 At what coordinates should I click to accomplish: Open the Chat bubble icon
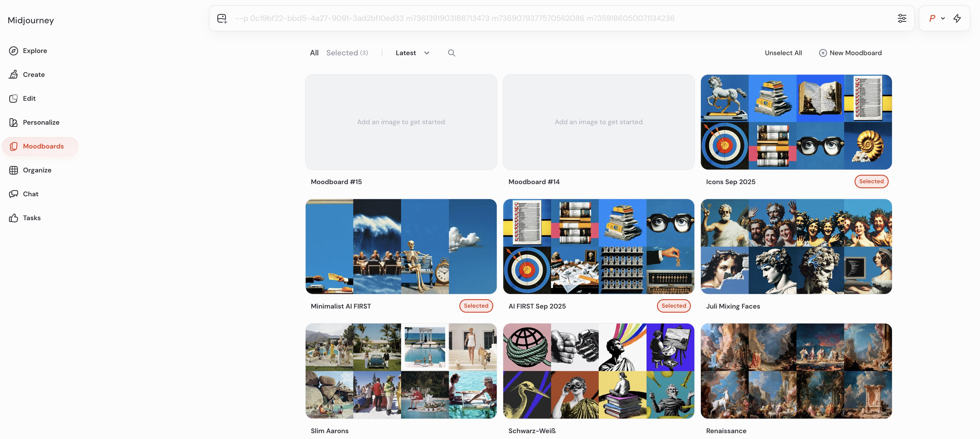pos(13,194)
